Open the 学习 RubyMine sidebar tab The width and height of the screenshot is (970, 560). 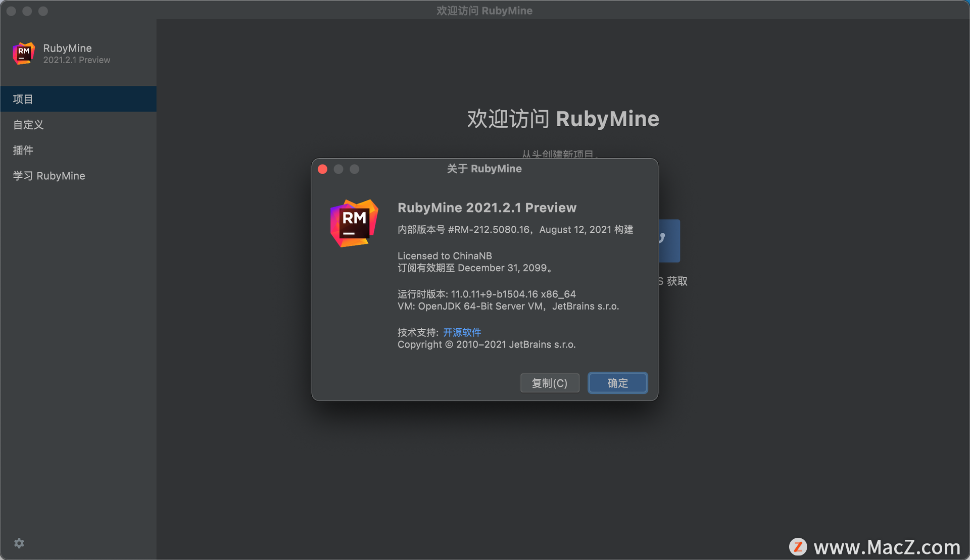click(78, 176)
